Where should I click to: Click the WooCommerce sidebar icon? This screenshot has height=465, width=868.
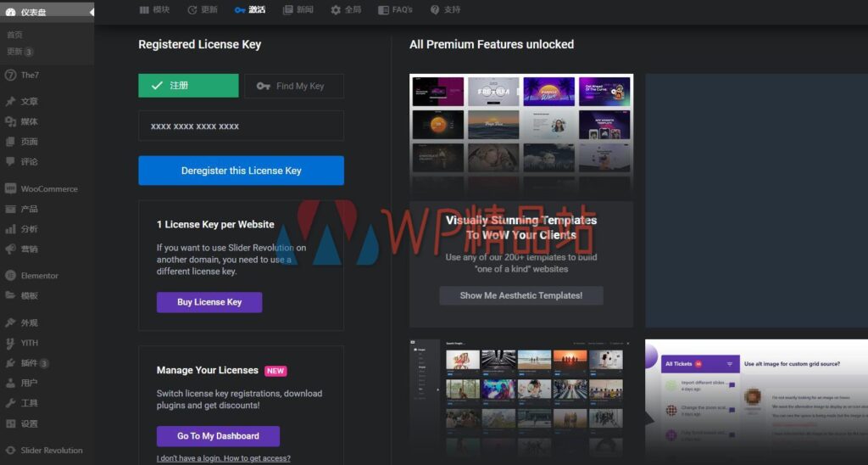10,188
